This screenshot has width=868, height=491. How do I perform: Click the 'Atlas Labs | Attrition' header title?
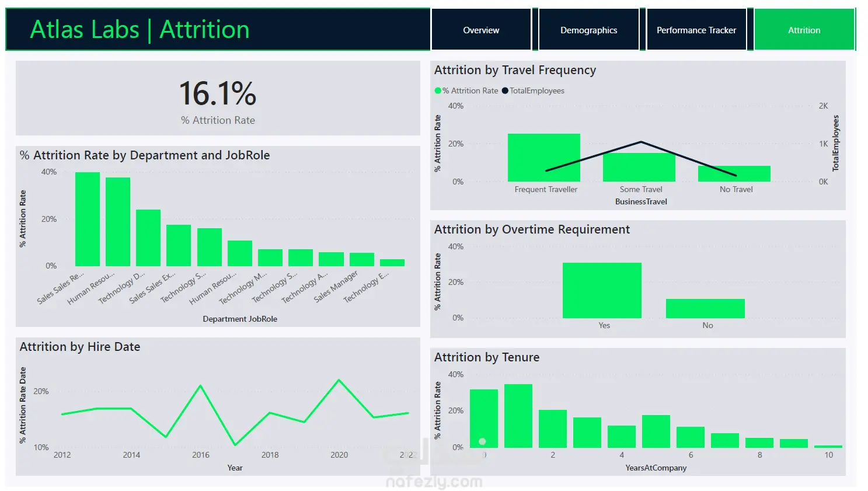coord(140,30)
